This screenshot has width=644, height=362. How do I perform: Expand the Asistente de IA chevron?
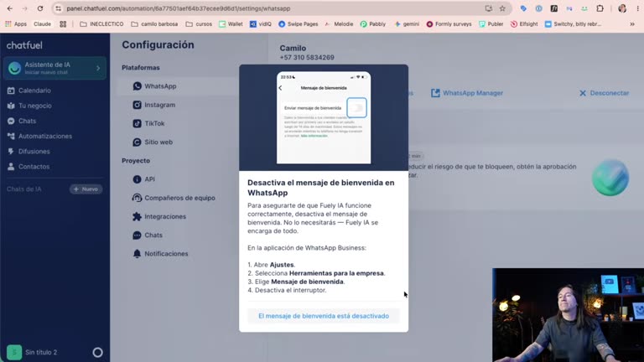coord(98,68)
